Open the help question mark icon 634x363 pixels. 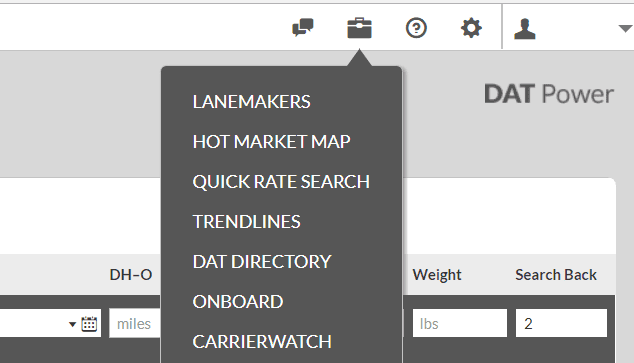pos(416,28)
